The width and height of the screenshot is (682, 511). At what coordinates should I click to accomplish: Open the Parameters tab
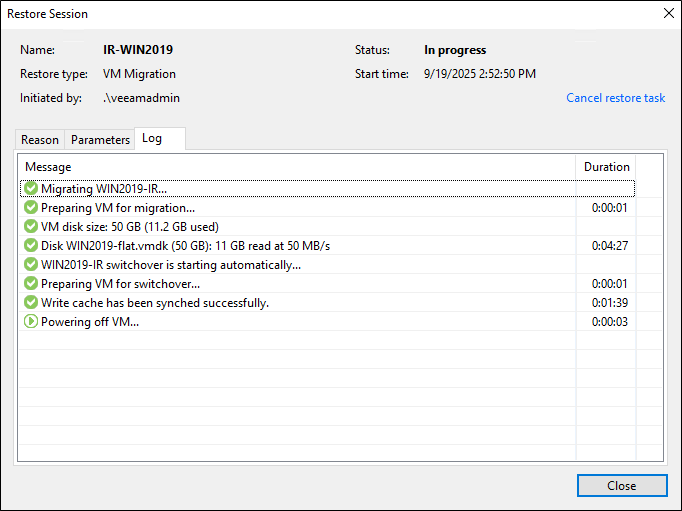tap(100, 140)
